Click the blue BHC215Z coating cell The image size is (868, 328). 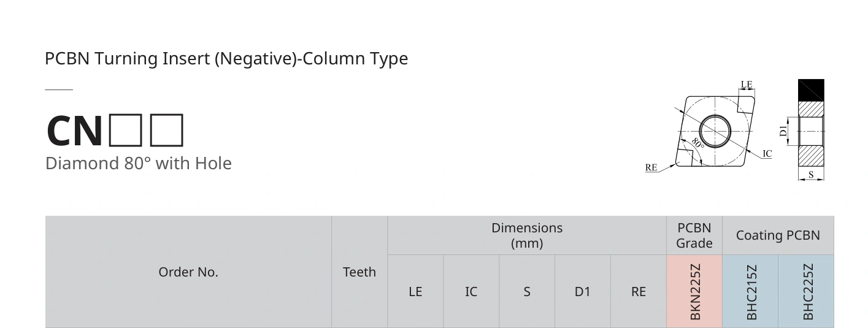(x=751, y=291)
